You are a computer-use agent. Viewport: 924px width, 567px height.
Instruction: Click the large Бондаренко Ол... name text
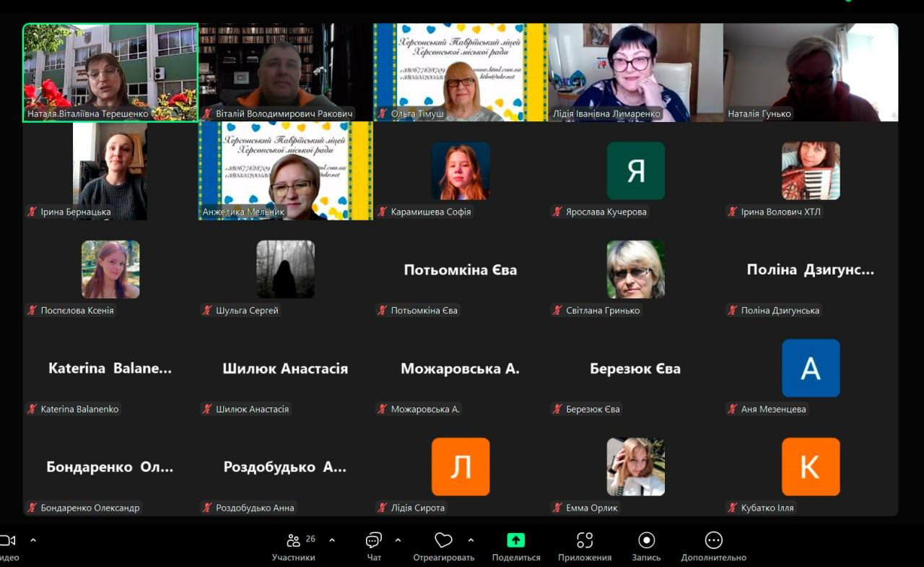point(110,467)
